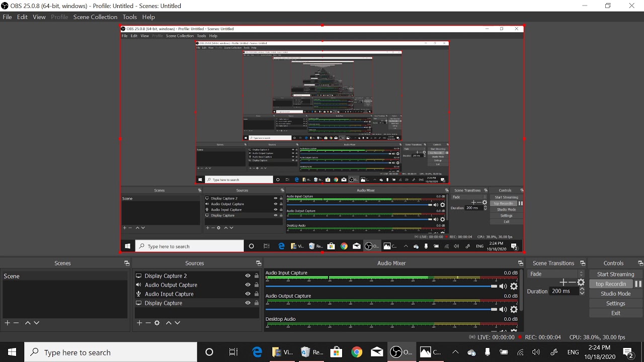644x362 pixels.
Task: Mute Audio Output Capture in the Audio Mixer
Action: click(x=503, y=310)
